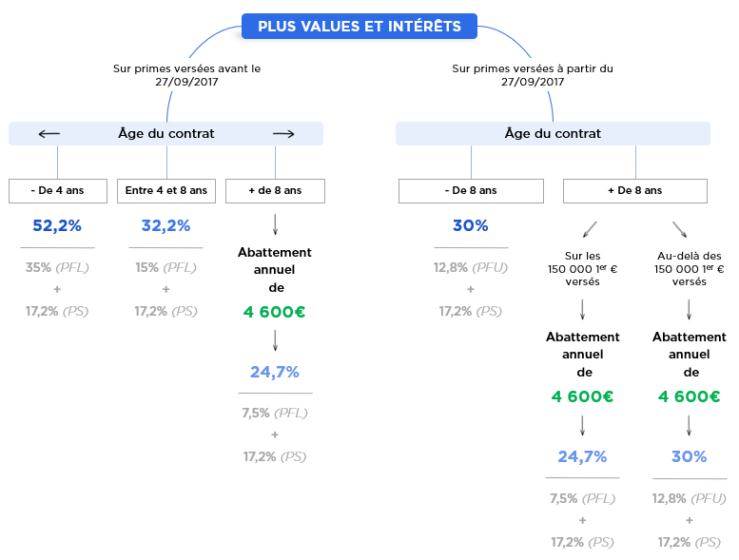Click the down arrow below '+ de 8 ans'

click(275, 224)
